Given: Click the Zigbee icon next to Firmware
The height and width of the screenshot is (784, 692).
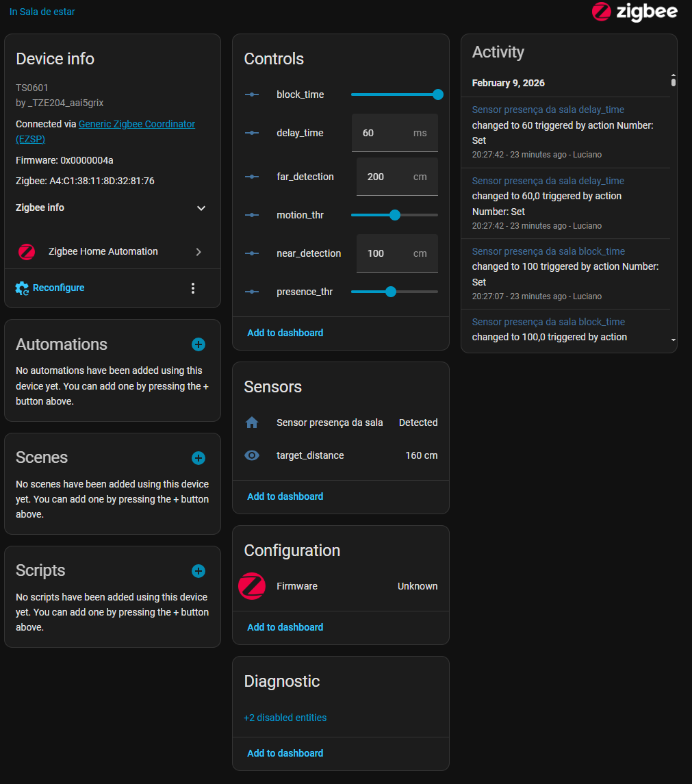Looking at the screenshot, I should coord(252,586).
